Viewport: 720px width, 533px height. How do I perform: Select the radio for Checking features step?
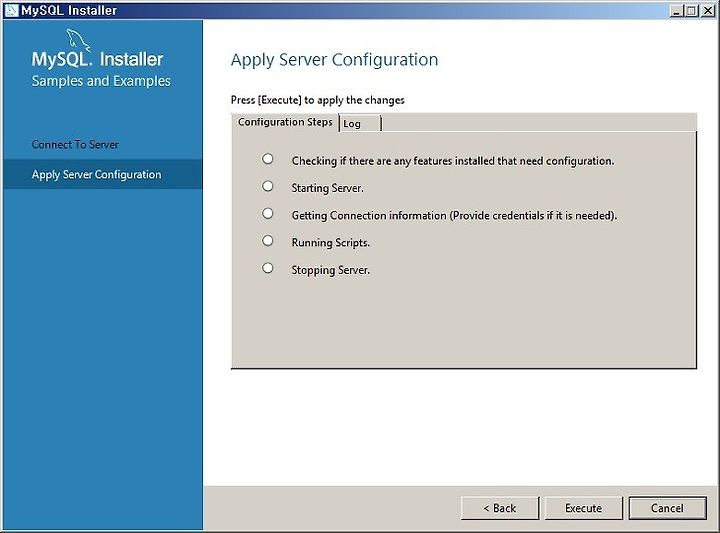point(268,159)
